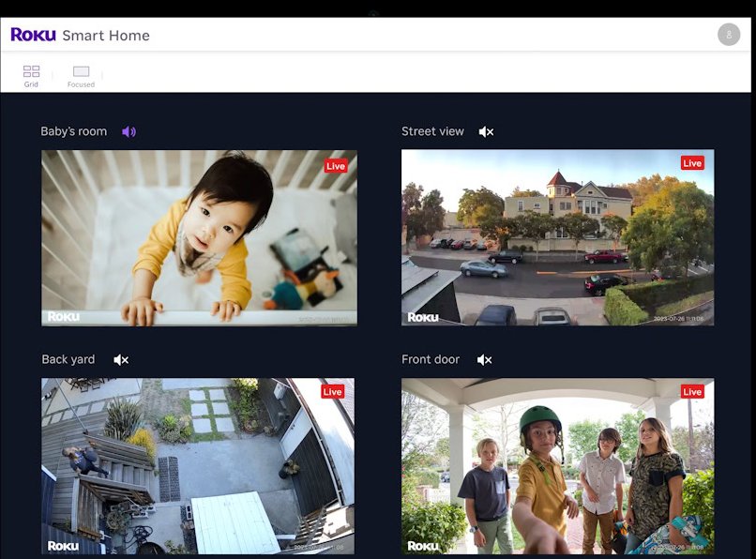
Task: Unmute the Street view camera
Action: [486, 131]
